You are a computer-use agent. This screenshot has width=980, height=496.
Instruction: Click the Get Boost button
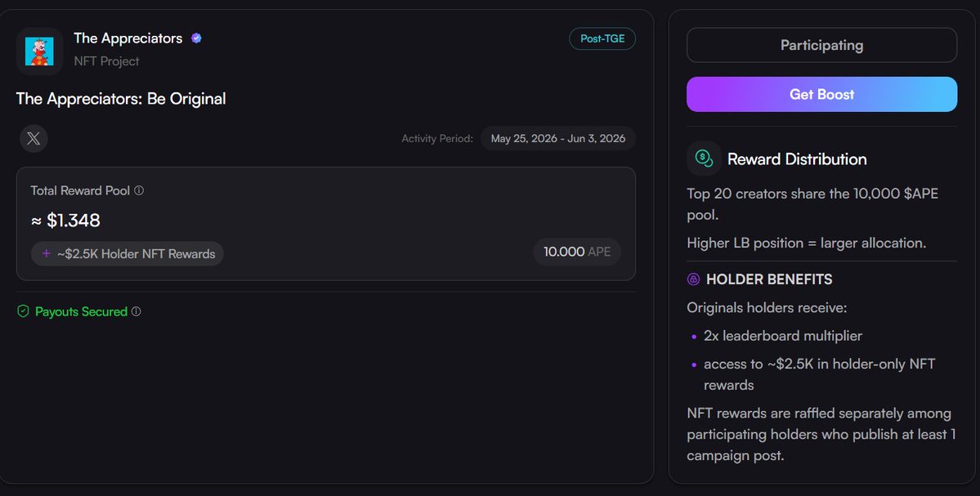(822, 94)
